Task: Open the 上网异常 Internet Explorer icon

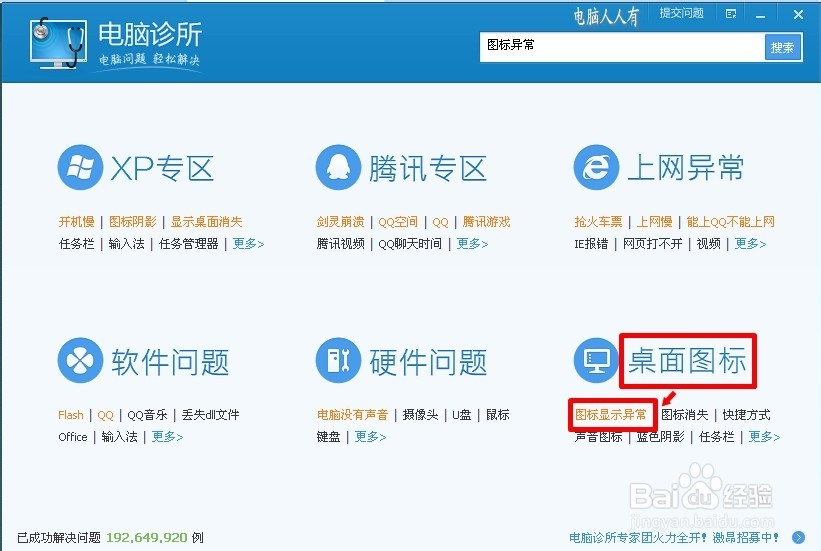Action: point(596,168)
